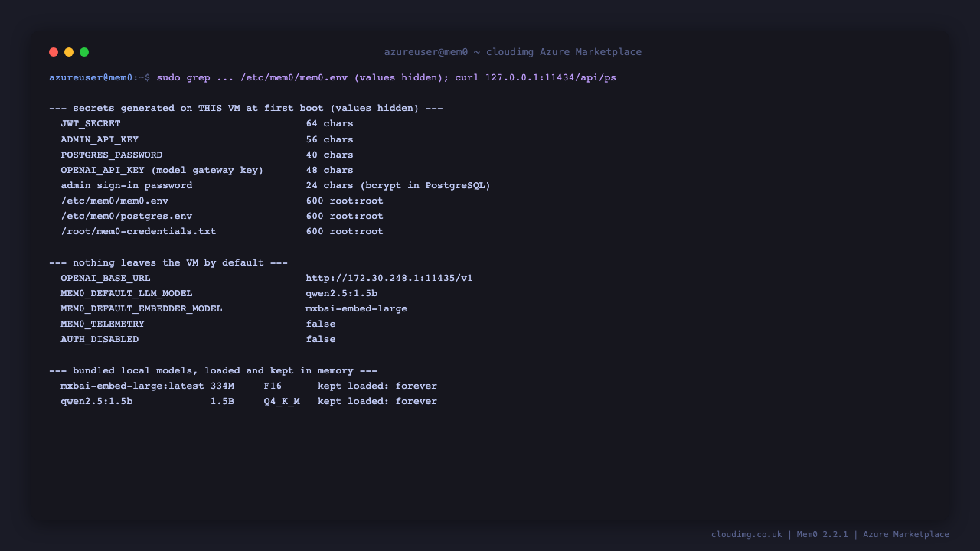Select the AUTH_DISABLED label
Viewport: 980px width, 551px height.
coord(100,339)
